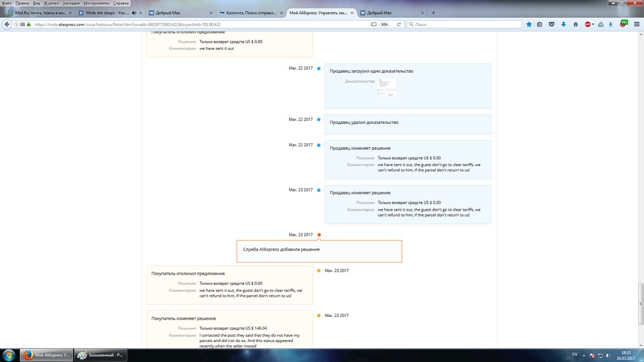Click the download helper underline arrow icon

(x=611, y=24)
